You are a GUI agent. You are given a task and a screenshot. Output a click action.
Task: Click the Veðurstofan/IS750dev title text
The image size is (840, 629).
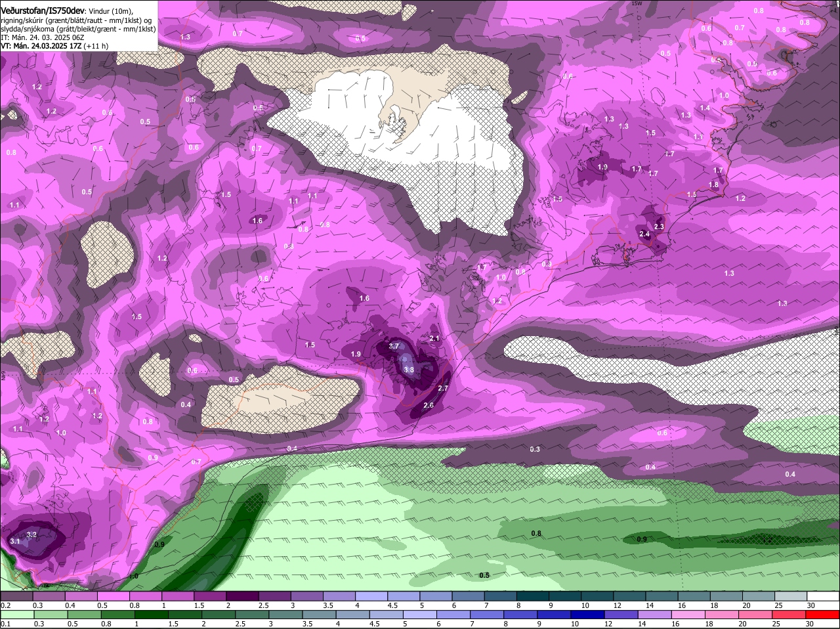point(43,11)
